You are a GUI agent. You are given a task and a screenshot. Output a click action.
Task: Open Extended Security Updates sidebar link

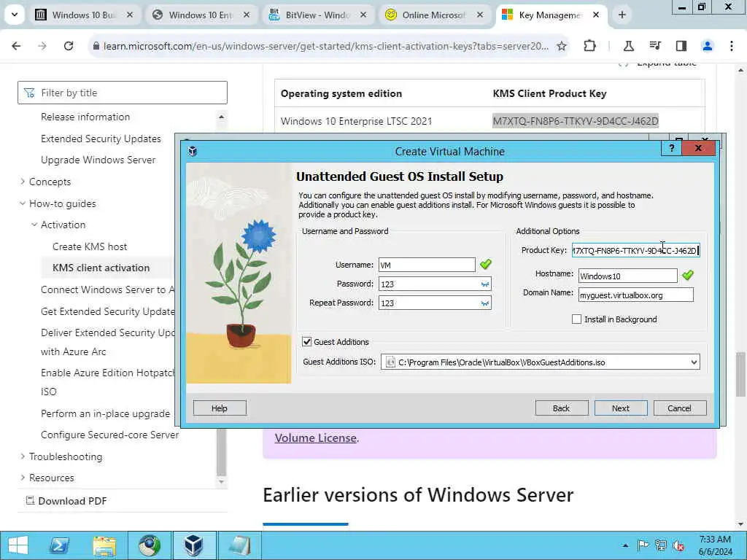pos(101,139)
